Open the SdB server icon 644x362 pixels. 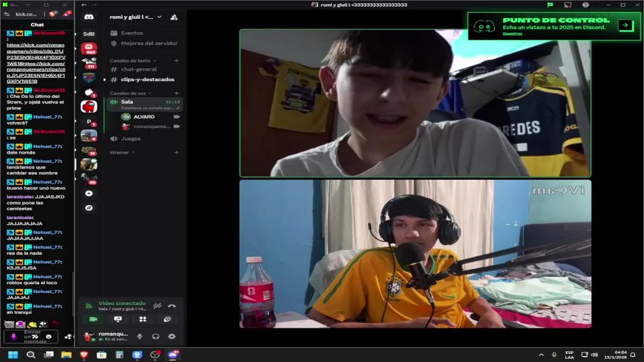(89, 34)
